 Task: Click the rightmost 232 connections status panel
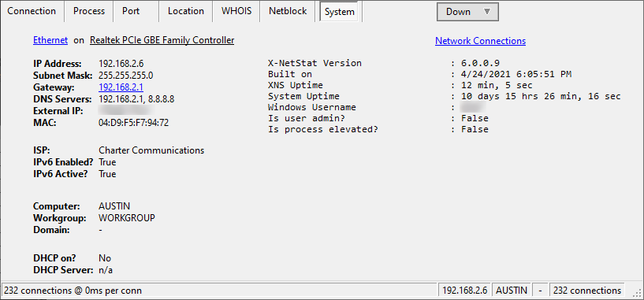(x=587, y=290)
